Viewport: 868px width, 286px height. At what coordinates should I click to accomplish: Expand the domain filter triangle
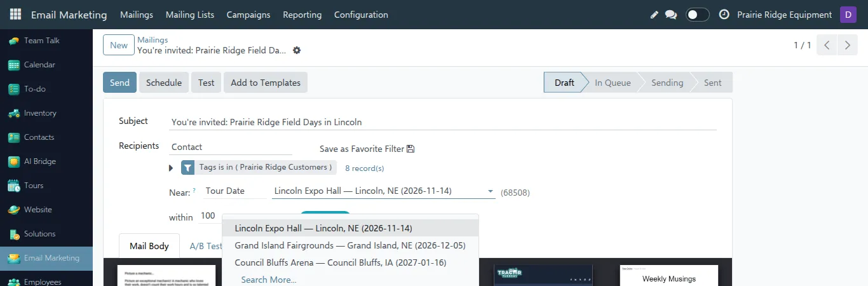[171, 168]
